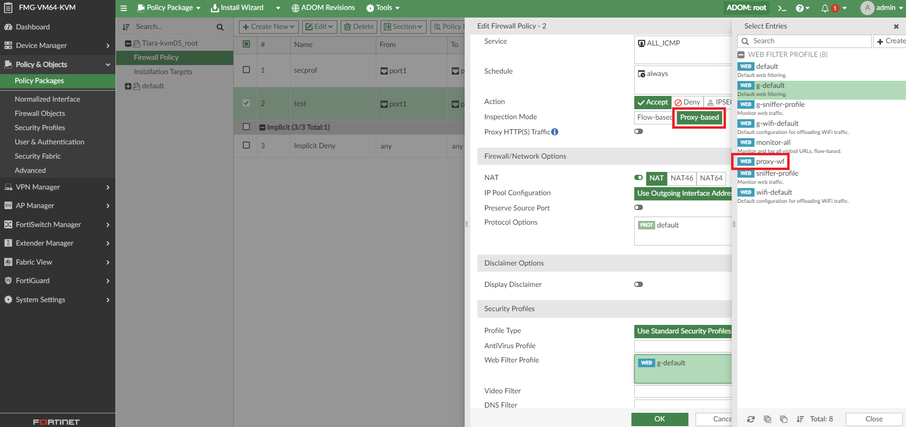Close the Select Entries panel with X
Viewport: 906px width, 427px height.
(896, 27)
